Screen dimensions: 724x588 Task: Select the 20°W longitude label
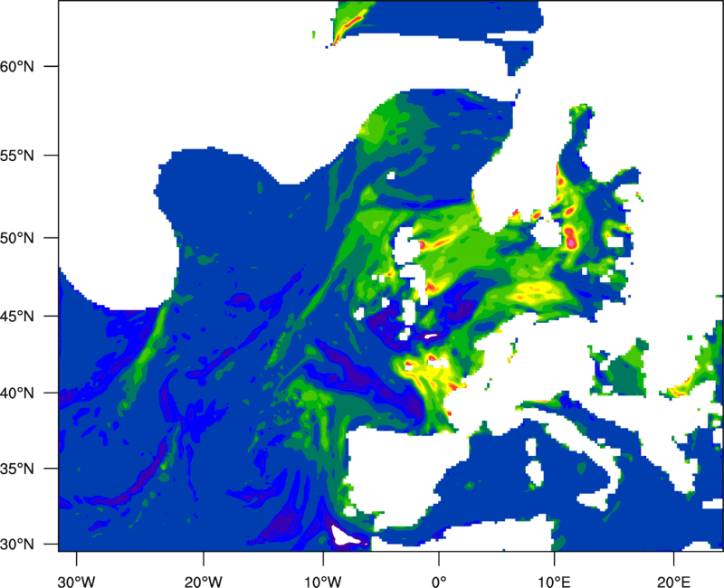click(x=204, y=582)
